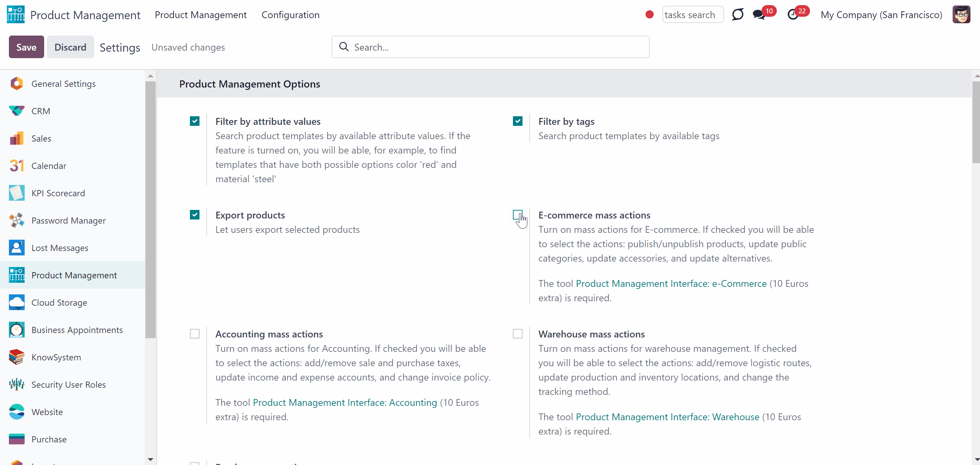This screenshot has width=980, height=465.
Task: Open the Product Management top menu
Action: click(201, 15)
